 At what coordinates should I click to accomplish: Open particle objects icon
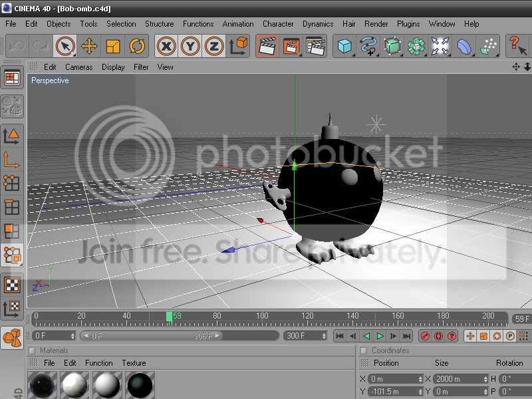coord(488,46)
